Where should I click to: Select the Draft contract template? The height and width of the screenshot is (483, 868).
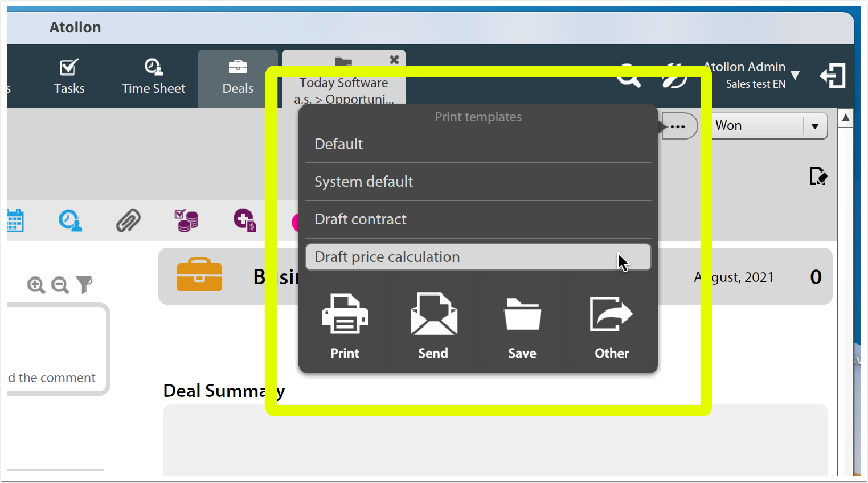[x=478, y=219]
